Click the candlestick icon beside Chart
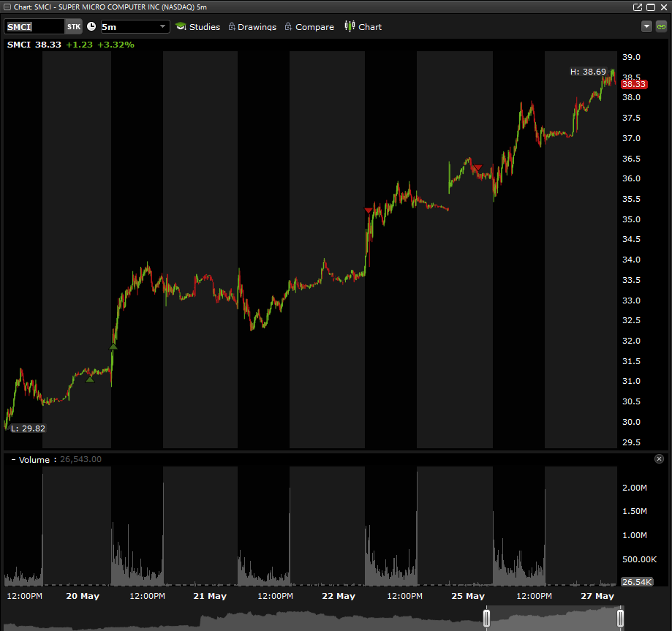The height and width of the screenshot is (631, 672). [350, 26]
